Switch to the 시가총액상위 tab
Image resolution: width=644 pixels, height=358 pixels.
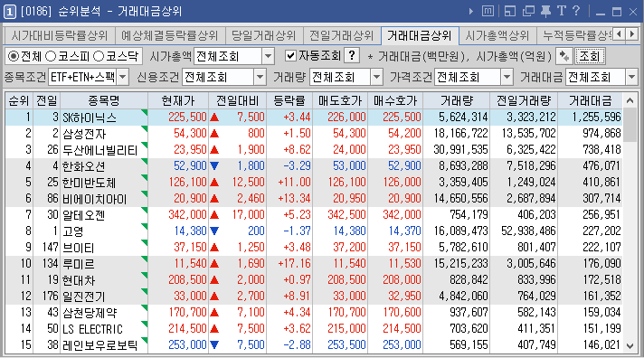(x=497, y=36)
